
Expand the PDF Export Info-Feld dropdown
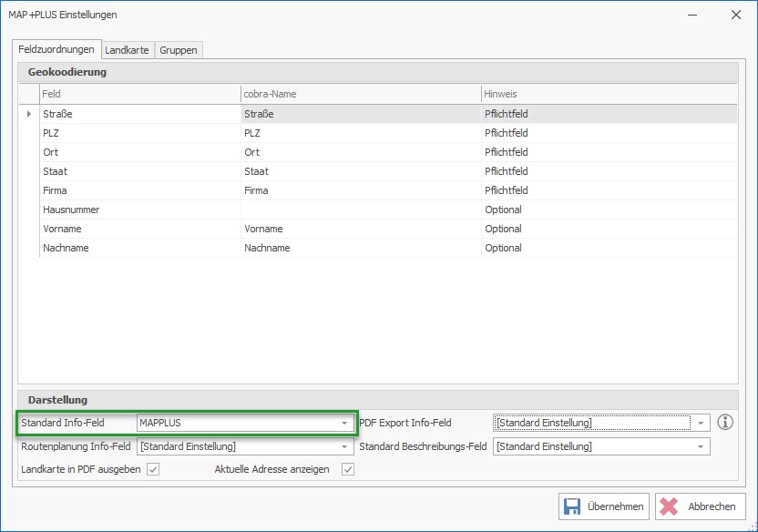(700, 423)
